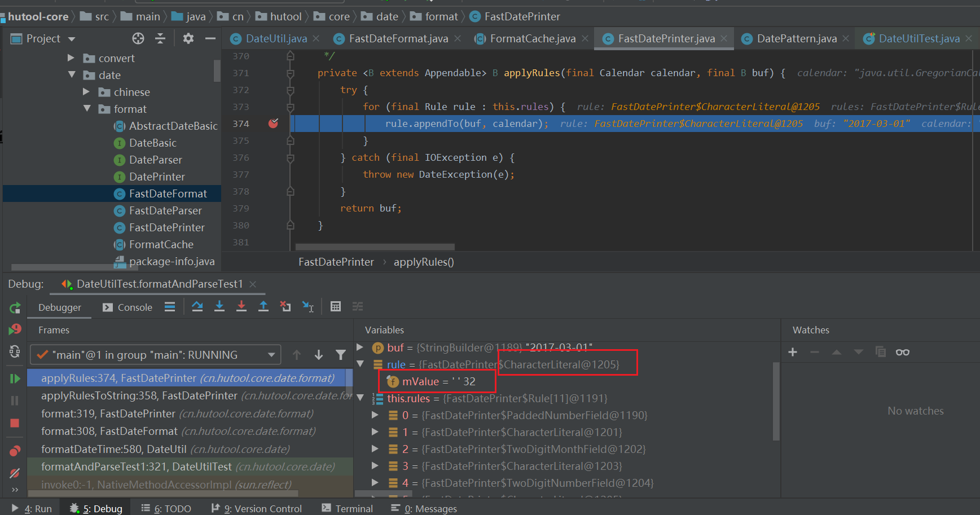Close the FormatCache.java editor tab
980x515 pixels.
coord(585,38)
